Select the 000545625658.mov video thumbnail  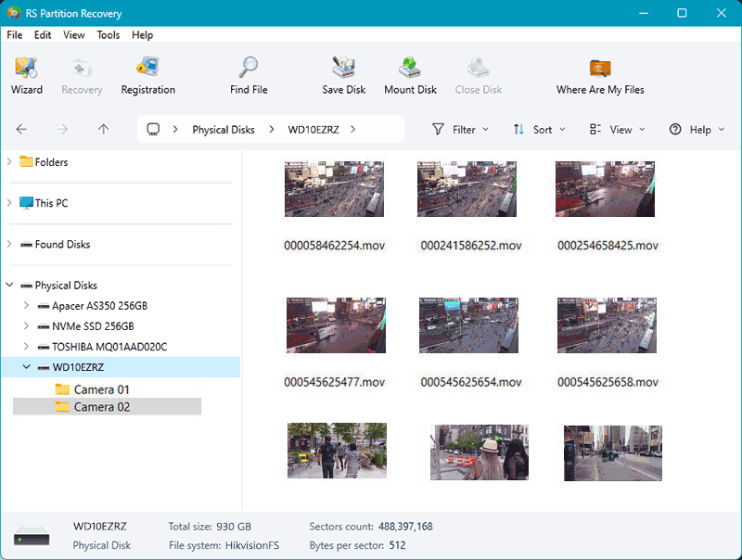[608, 325]
